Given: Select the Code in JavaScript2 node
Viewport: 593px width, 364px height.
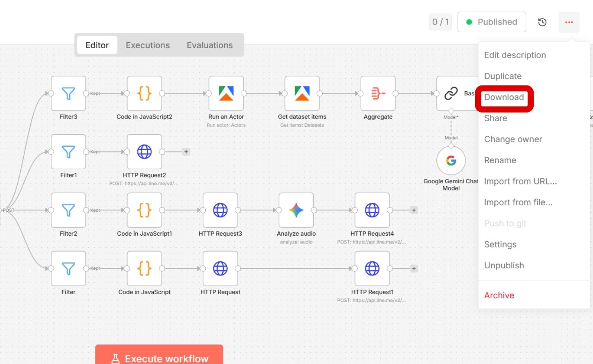Looking at the screenshot, I should [x=144, y=94].
